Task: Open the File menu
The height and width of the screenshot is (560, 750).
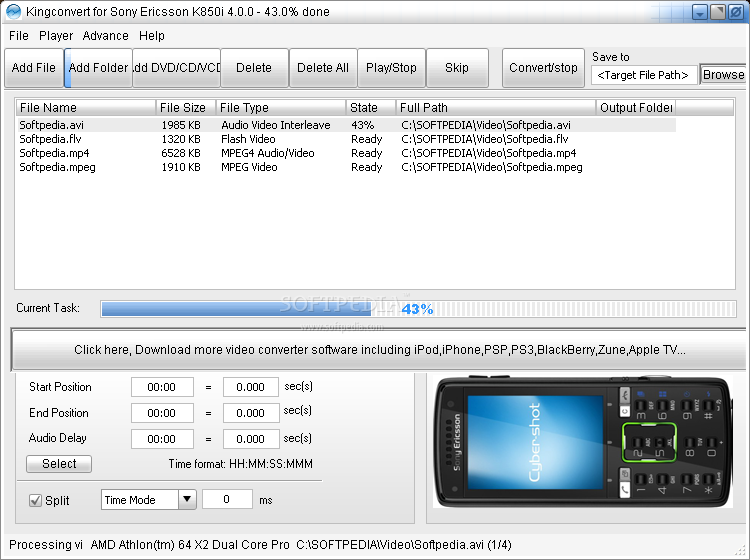Action: point(19,36)
